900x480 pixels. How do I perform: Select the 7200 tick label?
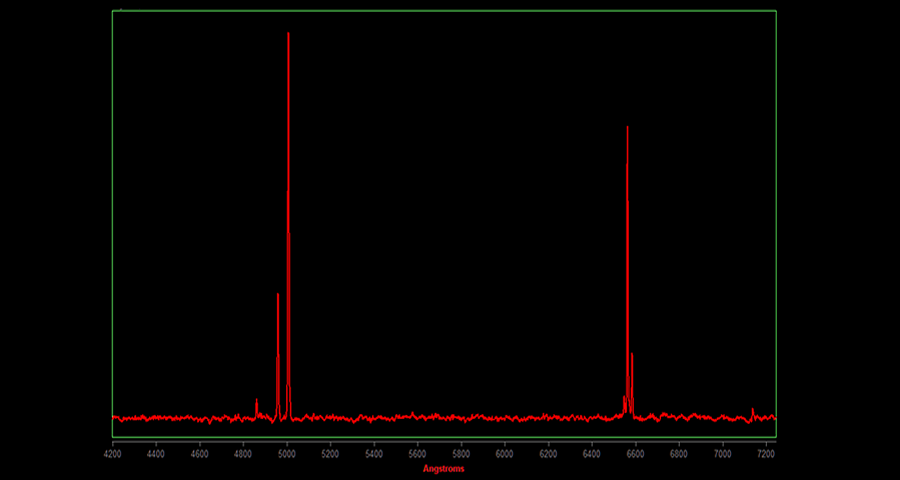coord(767,454)
